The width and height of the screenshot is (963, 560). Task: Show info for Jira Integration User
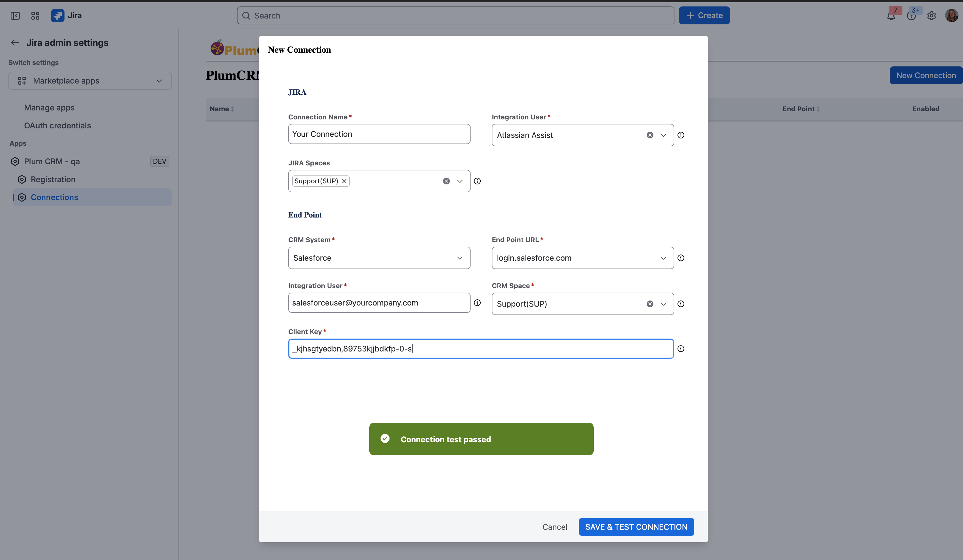click(681, 135)
